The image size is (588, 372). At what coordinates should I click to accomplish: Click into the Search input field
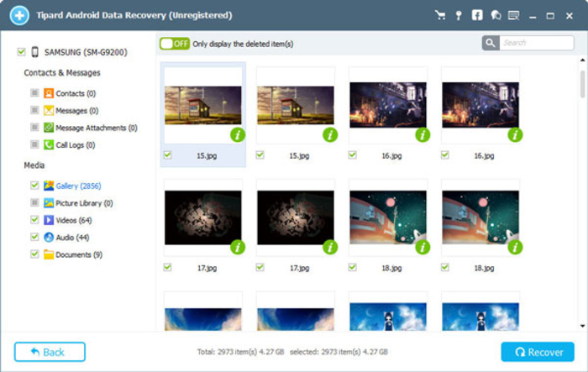tap(536, 43)
